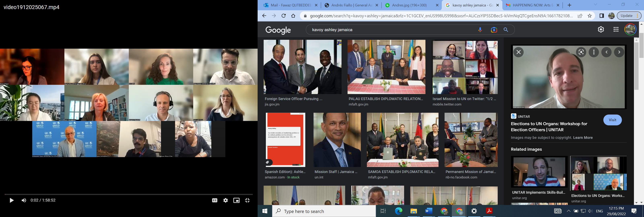The image size is (644, 217).
Task: Enable picture-in-picture mode
Action: click(236, 200)
